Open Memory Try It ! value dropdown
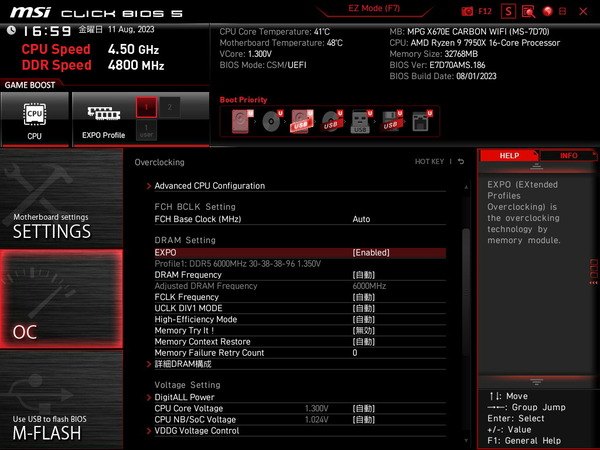The image size is (600, 450). click(364, 330)
